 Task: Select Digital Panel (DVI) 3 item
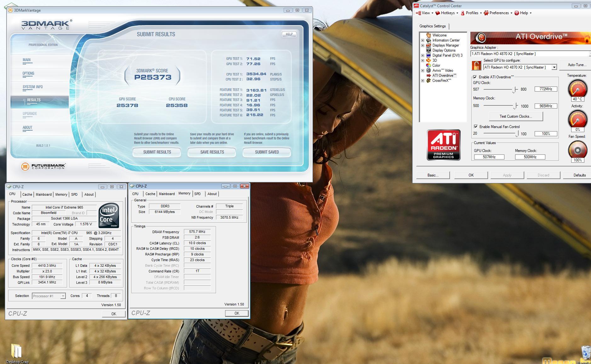coord(447,55)
